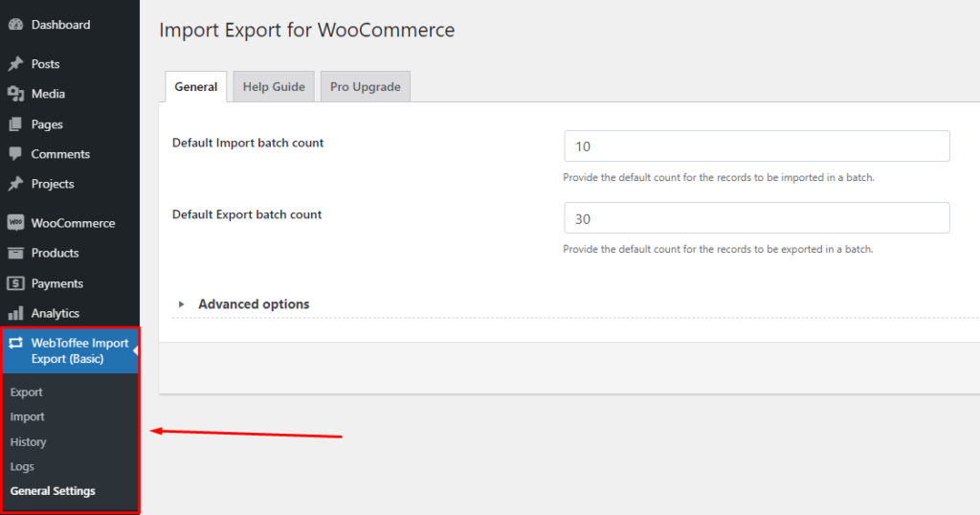Image resolution: width=980 pixels, height=515 pixels.
Task: Click the exported in a batch help text
Action: [718, 250]
